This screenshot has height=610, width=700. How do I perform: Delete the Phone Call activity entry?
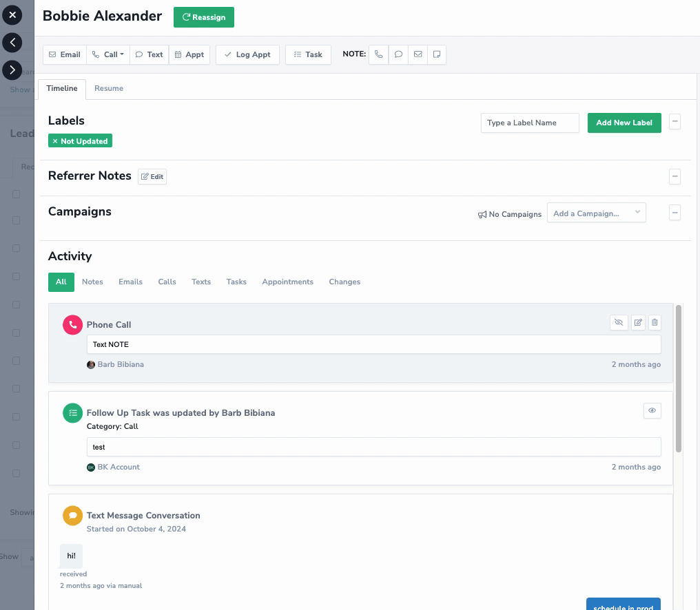click(655, 322)
